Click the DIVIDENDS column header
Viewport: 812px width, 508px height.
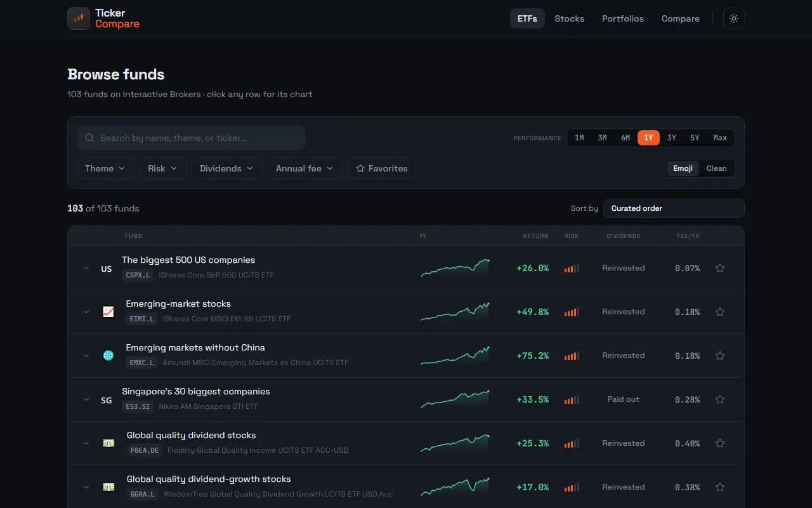[x=624, y=236]
